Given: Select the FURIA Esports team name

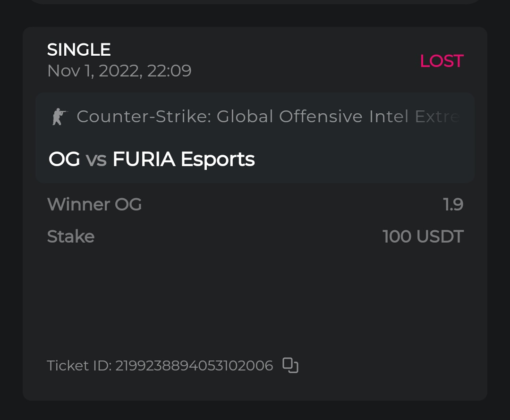Looking at the screenshot, I should pyautogui.click(x=183, y=159).
